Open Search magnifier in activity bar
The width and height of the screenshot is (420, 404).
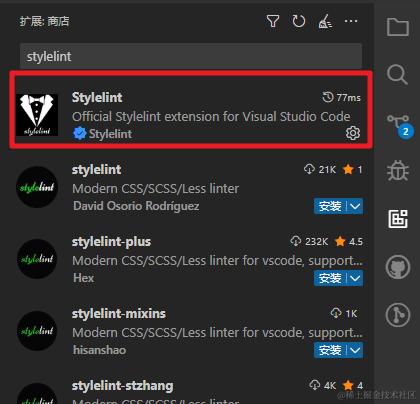[397, 74]
